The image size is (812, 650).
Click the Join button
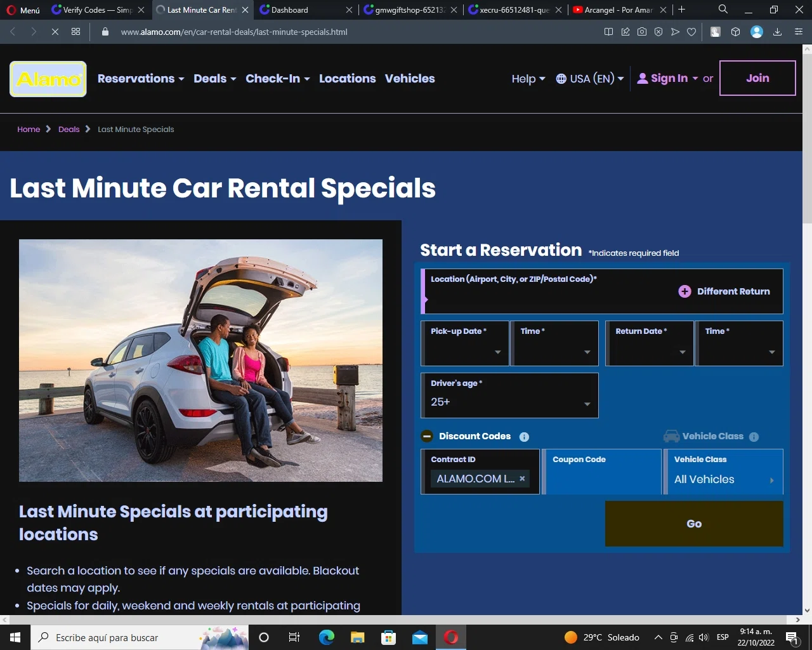point(757,78)
